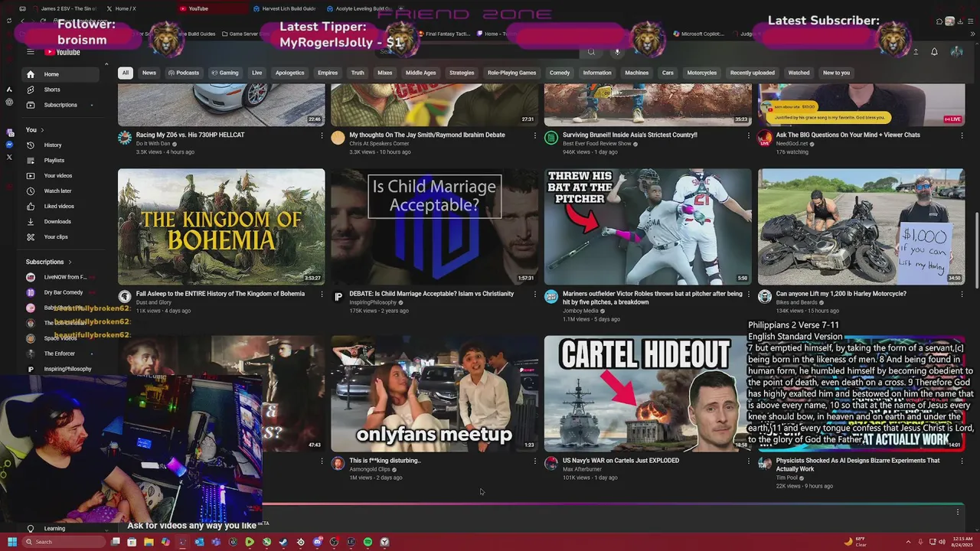Image resolution: width=980 pixels, height=551 pixels.
Task: Select the Motorcycles filter chip
Action: pos(701,73)
